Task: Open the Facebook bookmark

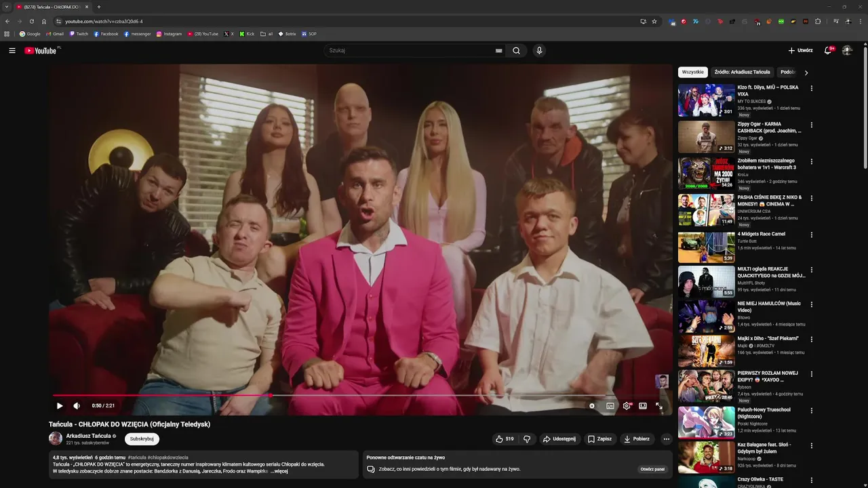Action: (x=106, y=34)
